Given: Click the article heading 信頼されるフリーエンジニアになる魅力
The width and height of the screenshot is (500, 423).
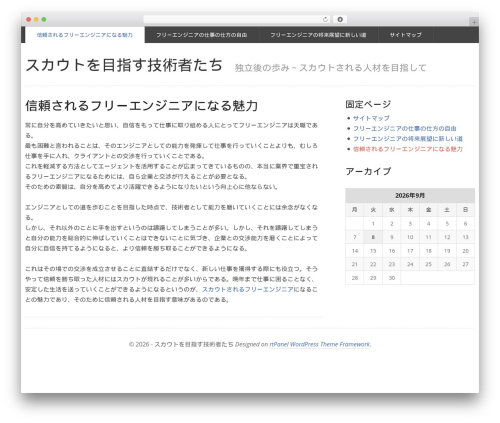Looking at the screenshot, I should (x=142, y=106).
